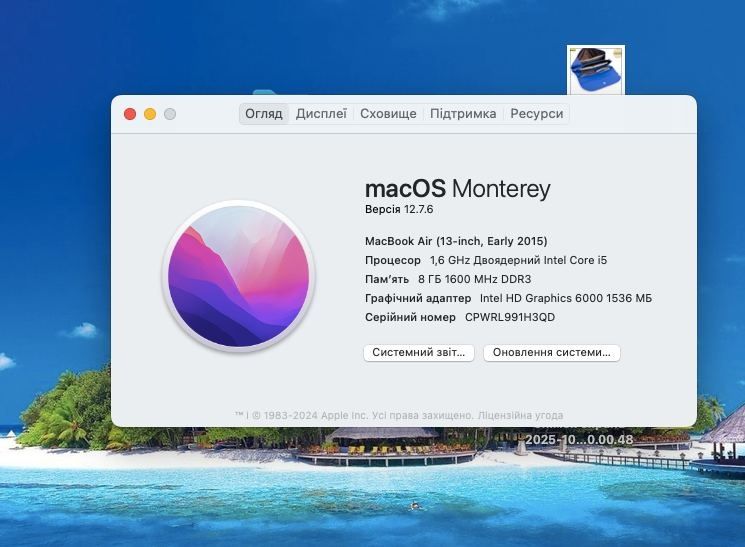Click the memory value 8 ГБ 1600 MHz DDR3
The width and height of the screenshot is (745, 547).
(x=475, y=279)
